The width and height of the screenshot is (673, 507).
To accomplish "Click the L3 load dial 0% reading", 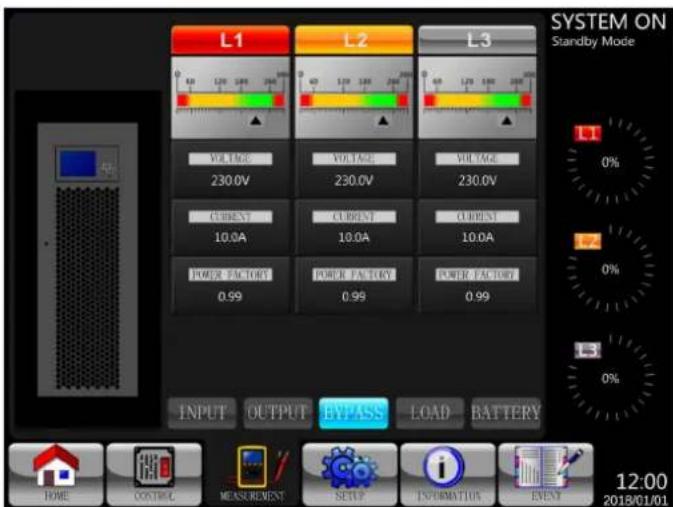I will tap(610, 379).
